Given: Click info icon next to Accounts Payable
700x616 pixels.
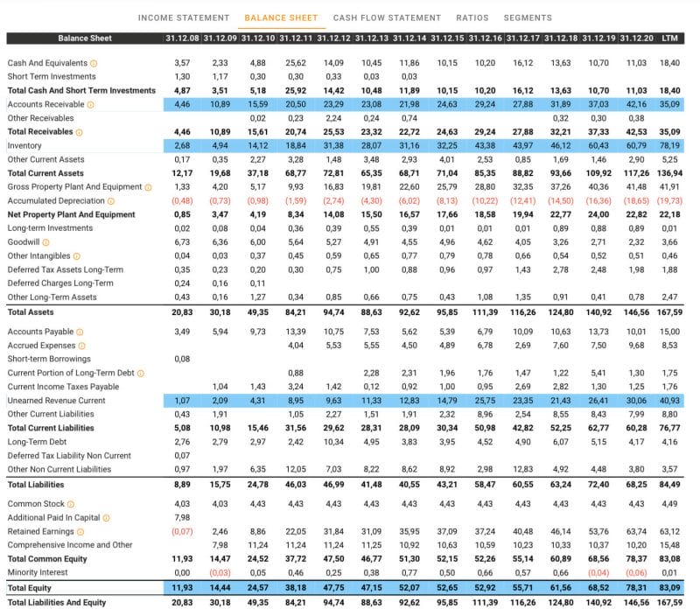Looking at the screenshot, I should pos(80,332).
